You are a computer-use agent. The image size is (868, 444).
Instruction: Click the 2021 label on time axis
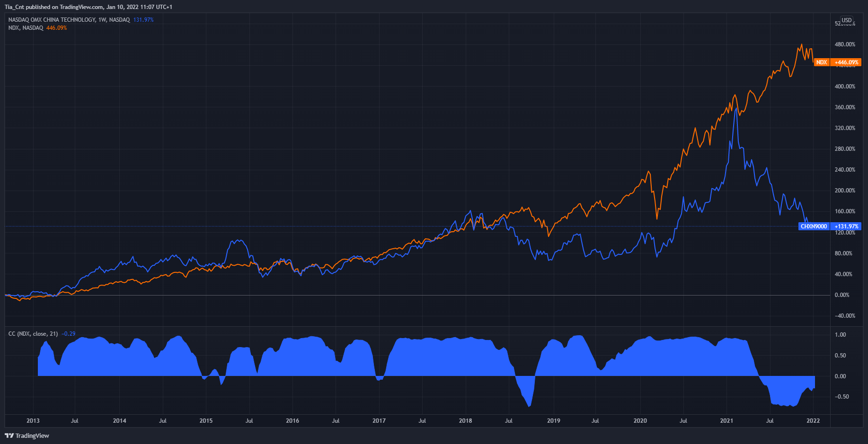[726, 421]
